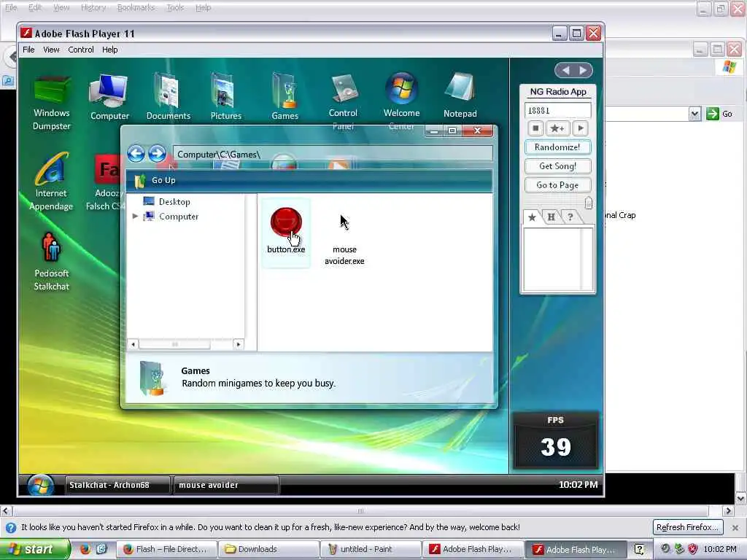747x560 pixels.
Task: Open Flash Player View menu
Action: 51,50
